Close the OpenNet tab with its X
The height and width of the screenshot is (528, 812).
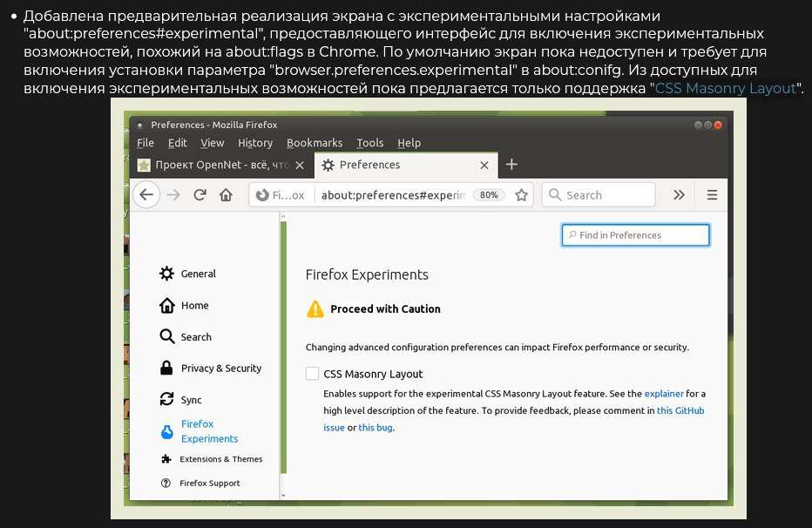coord(300,166)
